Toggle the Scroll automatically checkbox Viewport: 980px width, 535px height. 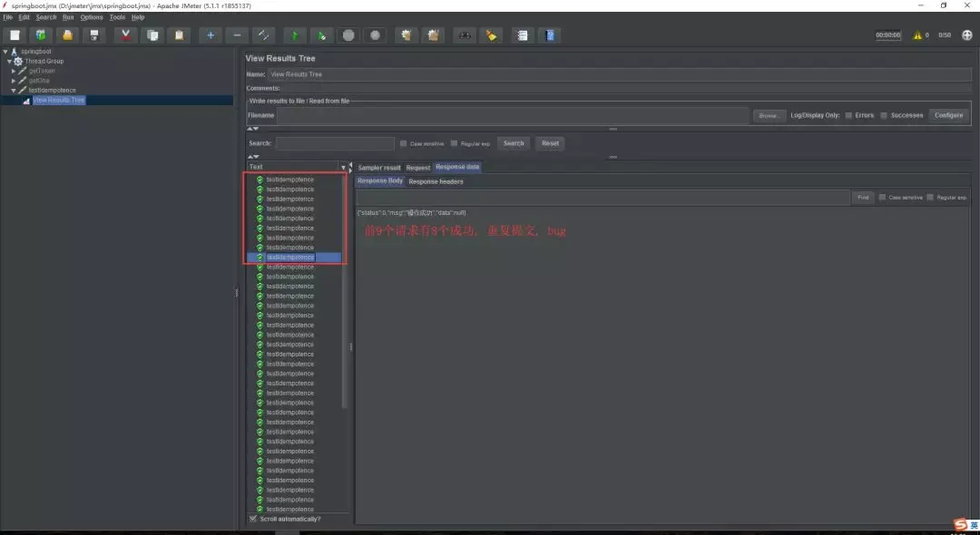253,519
